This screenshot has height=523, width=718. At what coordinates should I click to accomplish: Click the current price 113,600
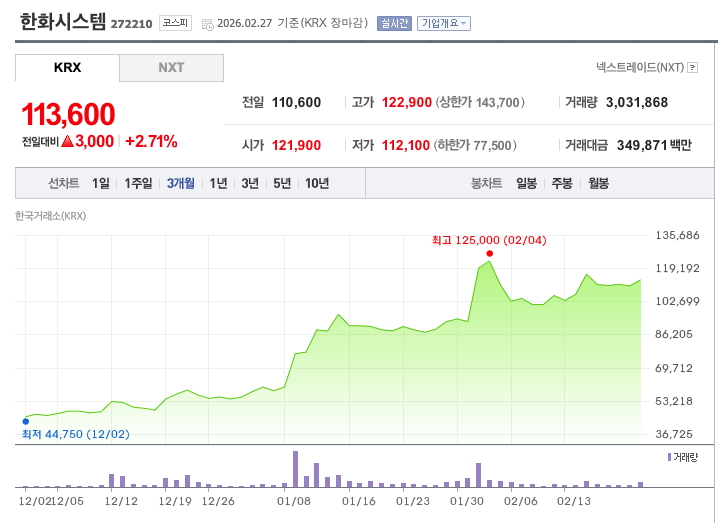pyautogui.click(x=68, y=114)
